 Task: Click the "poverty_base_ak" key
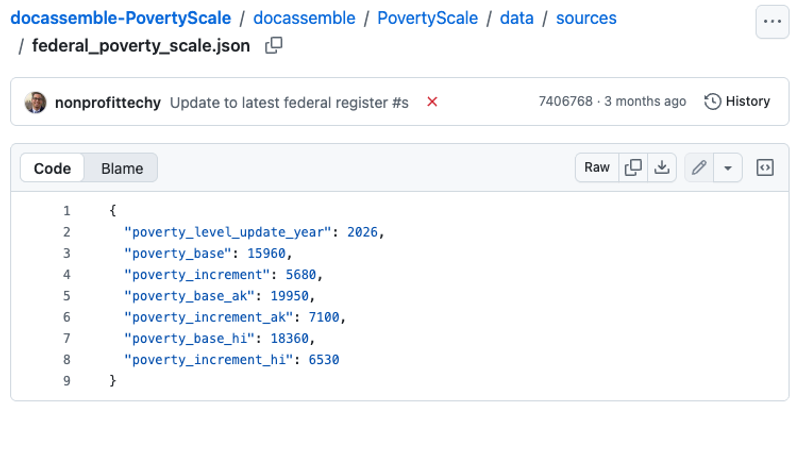(x=189, y=296)
